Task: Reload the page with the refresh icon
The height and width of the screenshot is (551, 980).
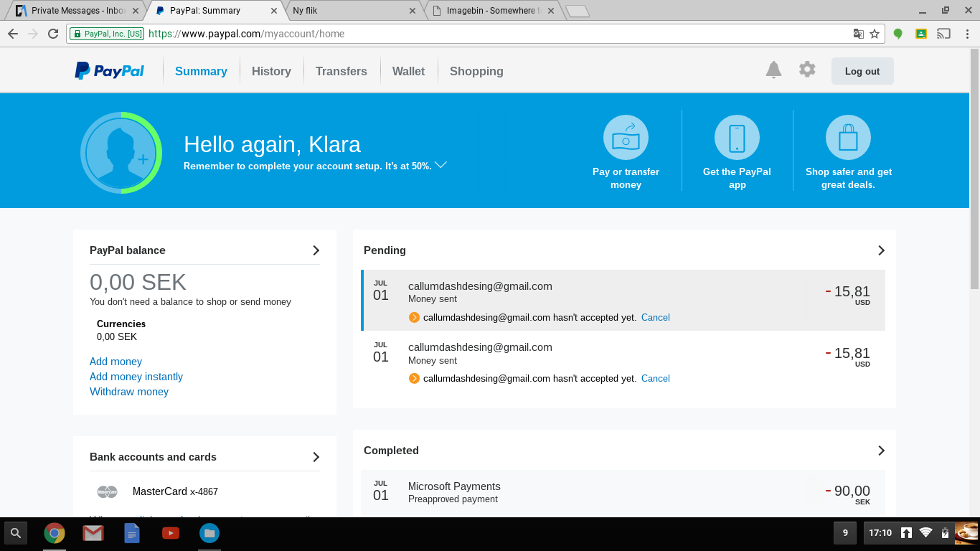Action: click(x=53, y=34)
